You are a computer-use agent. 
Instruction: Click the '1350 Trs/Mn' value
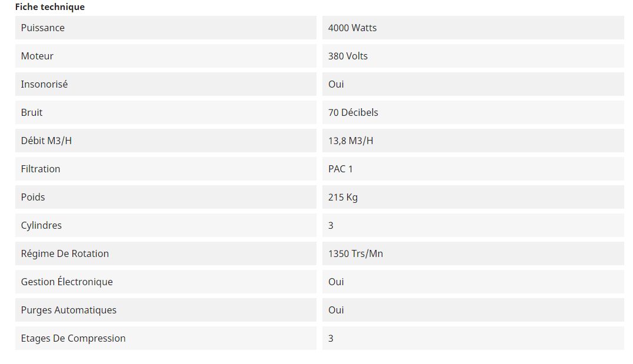pos(355,253)
